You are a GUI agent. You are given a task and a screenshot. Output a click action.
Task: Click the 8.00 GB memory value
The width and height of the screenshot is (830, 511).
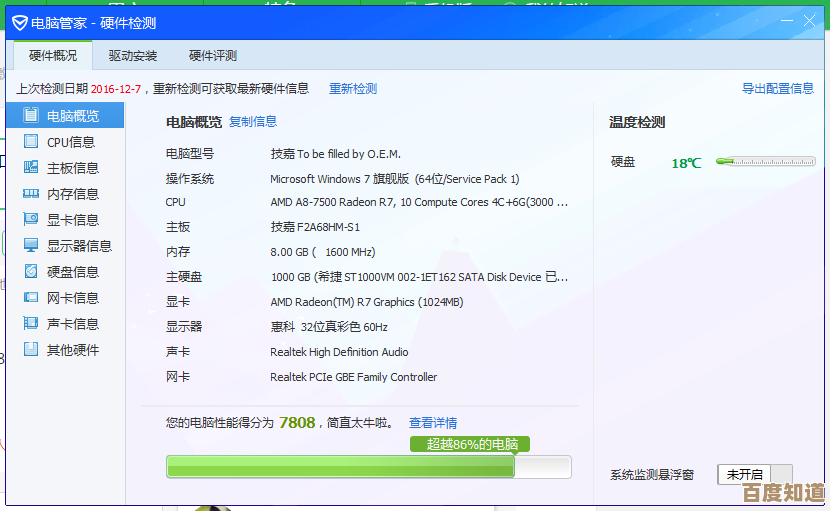[x=323, y=252]
